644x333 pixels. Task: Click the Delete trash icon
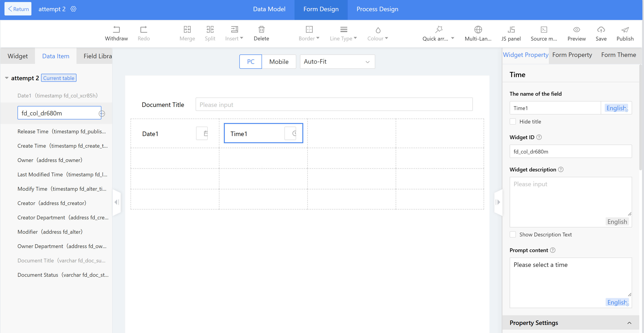261,30
